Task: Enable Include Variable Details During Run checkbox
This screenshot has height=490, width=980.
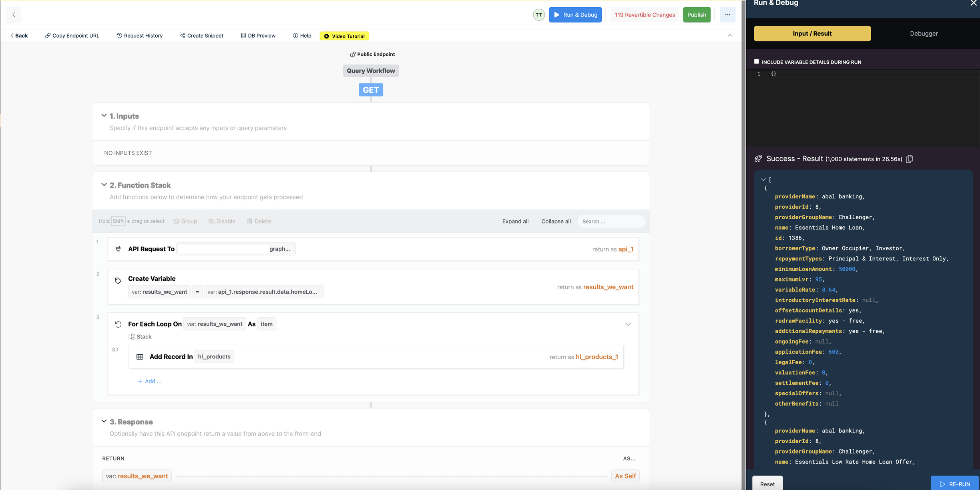Action: pyautogui.click(x=756, y=62)
